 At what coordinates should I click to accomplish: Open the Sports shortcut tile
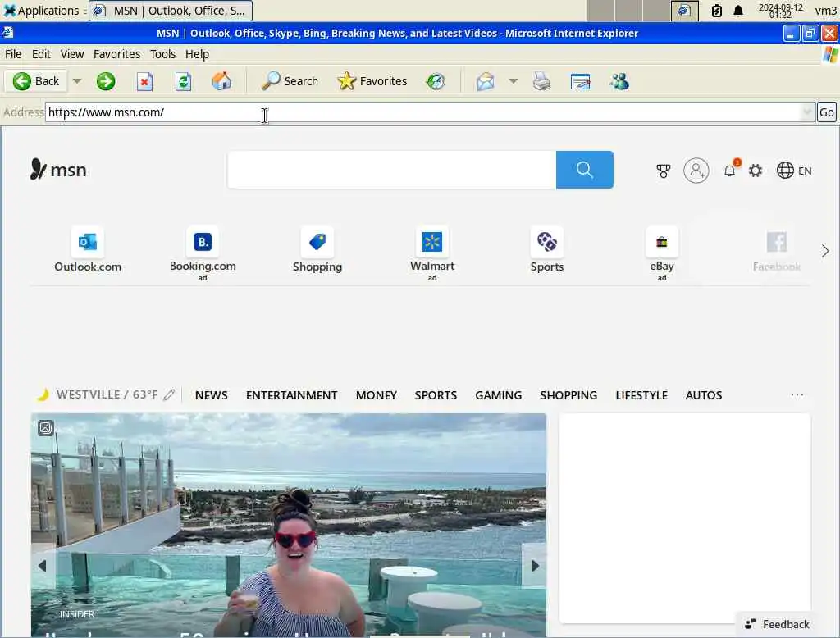(x=547, y=250)
